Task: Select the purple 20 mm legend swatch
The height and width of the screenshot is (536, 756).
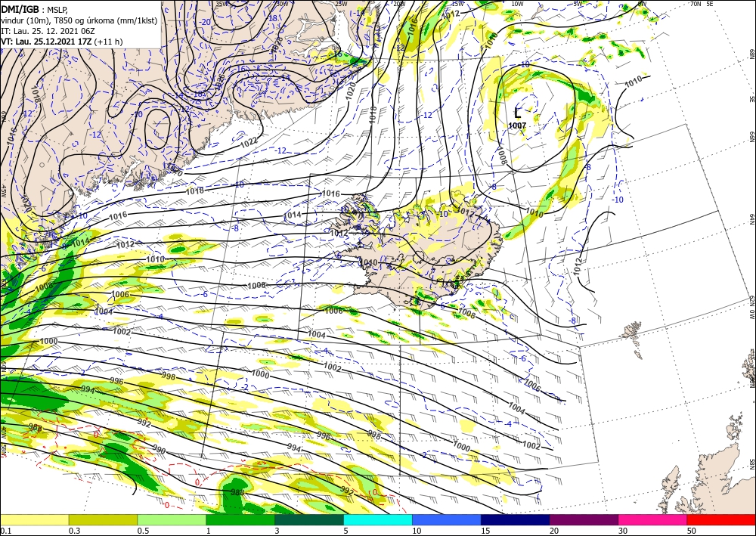Action: (584, 519)
